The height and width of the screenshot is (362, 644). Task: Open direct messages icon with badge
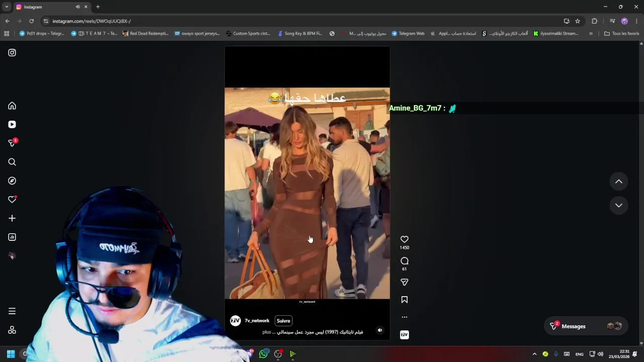[13, 143]
